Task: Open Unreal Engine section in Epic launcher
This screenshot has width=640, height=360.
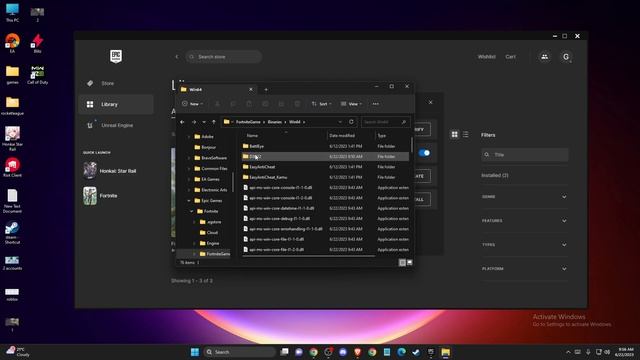Action: click(117, 125)
